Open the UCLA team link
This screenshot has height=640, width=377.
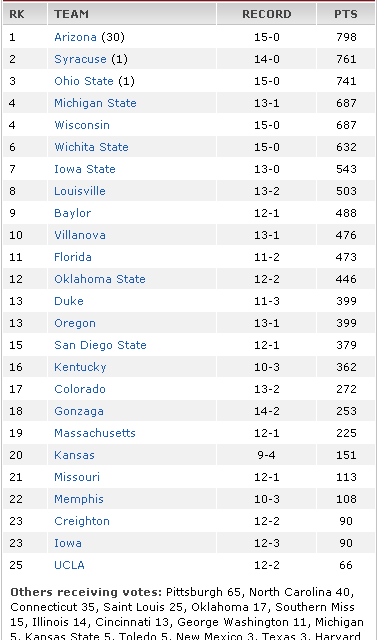(69, 565)
